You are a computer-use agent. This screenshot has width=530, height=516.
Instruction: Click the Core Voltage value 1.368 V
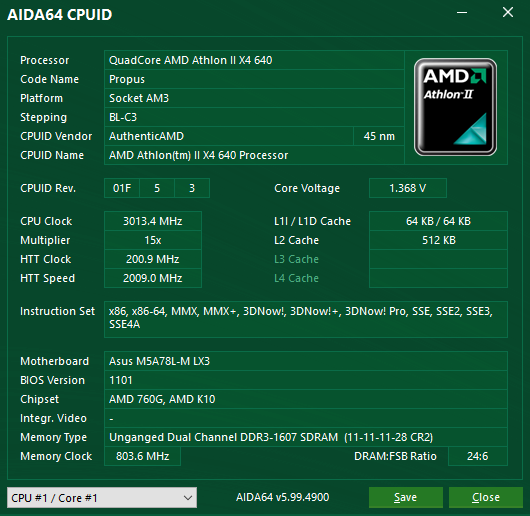pyautogui.click(x=408, y=188)
